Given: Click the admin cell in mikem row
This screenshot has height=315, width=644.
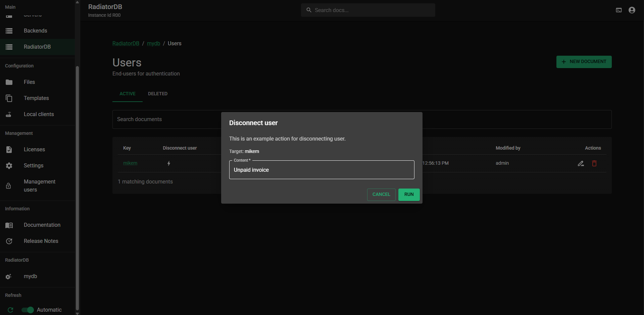Looking at the screenshot, I should pyautogui.click(x=502, y=163).
